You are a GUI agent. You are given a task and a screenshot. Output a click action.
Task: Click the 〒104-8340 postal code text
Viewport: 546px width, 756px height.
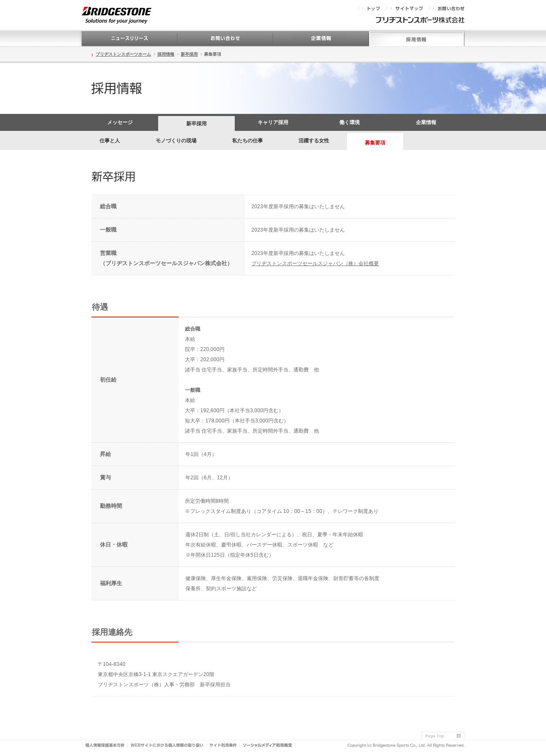click(111, 664)
